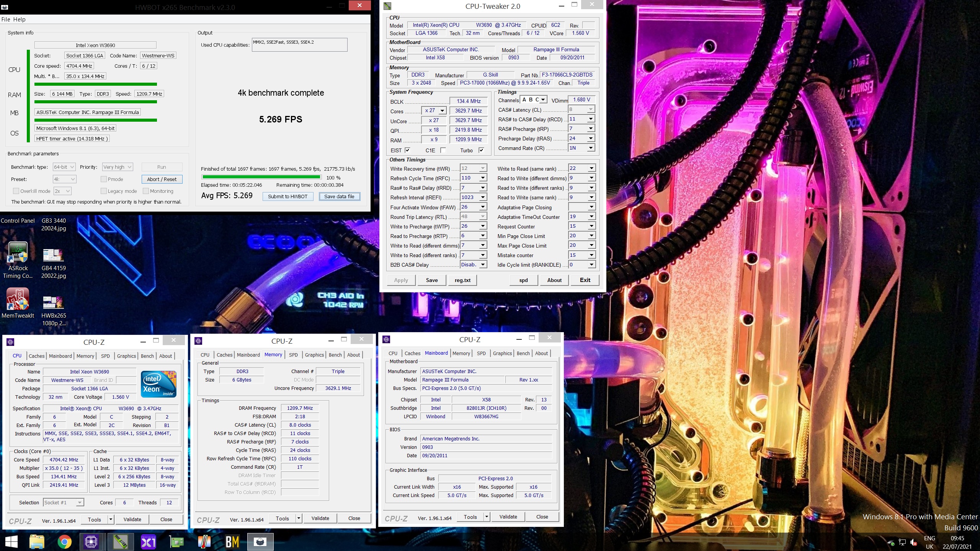The image size is (980, 551).
Task: Click the green CPU info status bar
Action: coord(95,84)
